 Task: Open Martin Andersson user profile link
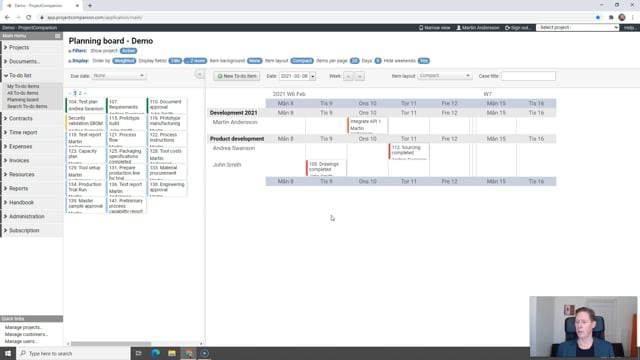[x=478, y=28]
